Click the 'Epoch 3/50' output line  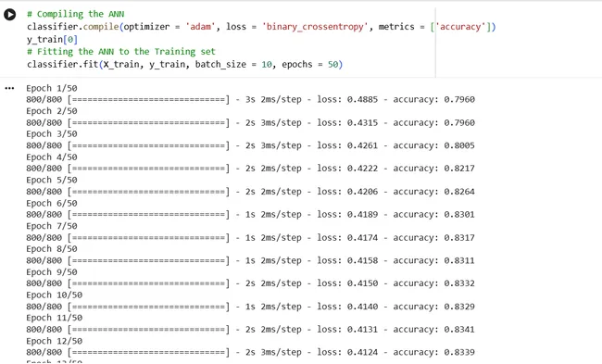pyautogui.click(x=52, y=134)
